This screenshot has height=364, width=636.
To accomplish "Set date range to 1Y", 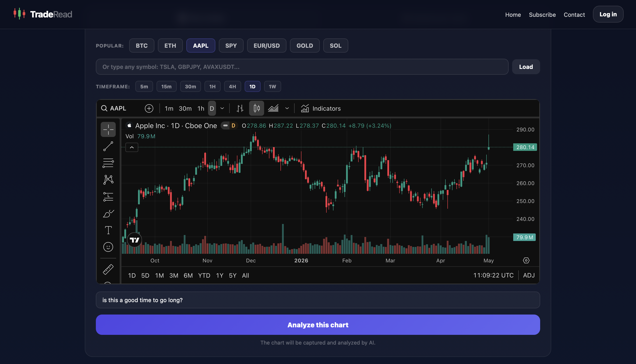I will click(220, 275).
